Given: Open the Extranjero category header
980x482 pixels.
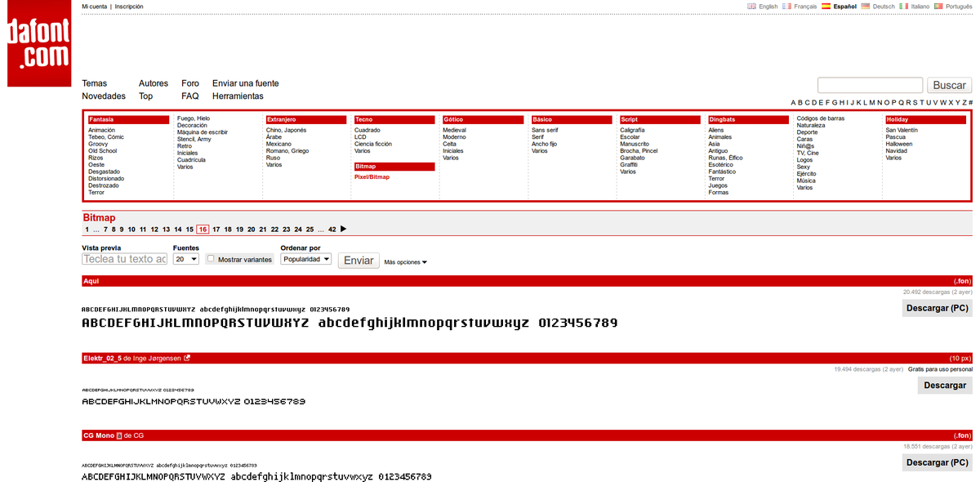Looking at the screenshot, I should (x=305, y=119).
